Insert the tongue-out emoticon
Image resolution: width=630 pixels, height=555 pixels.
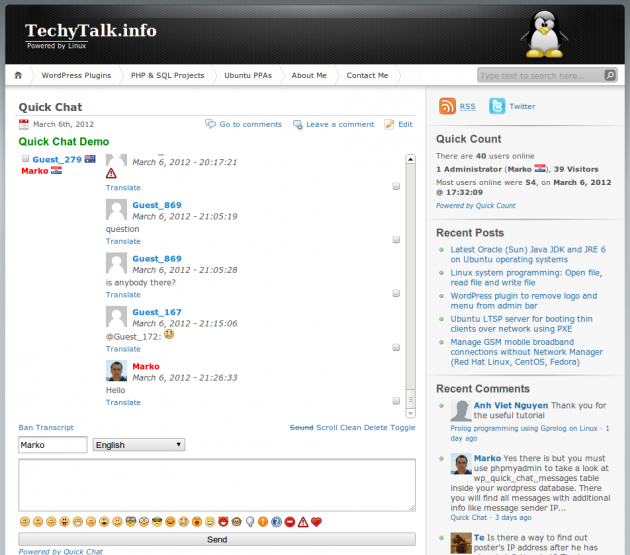(64, 522)
